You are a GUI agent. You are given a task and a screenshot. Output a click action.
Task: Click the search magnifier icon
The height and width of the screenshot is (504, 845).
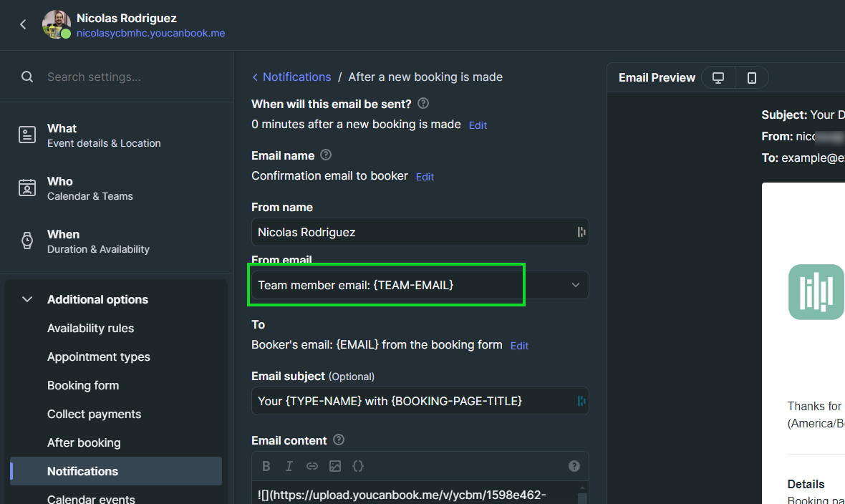(27, 77)
